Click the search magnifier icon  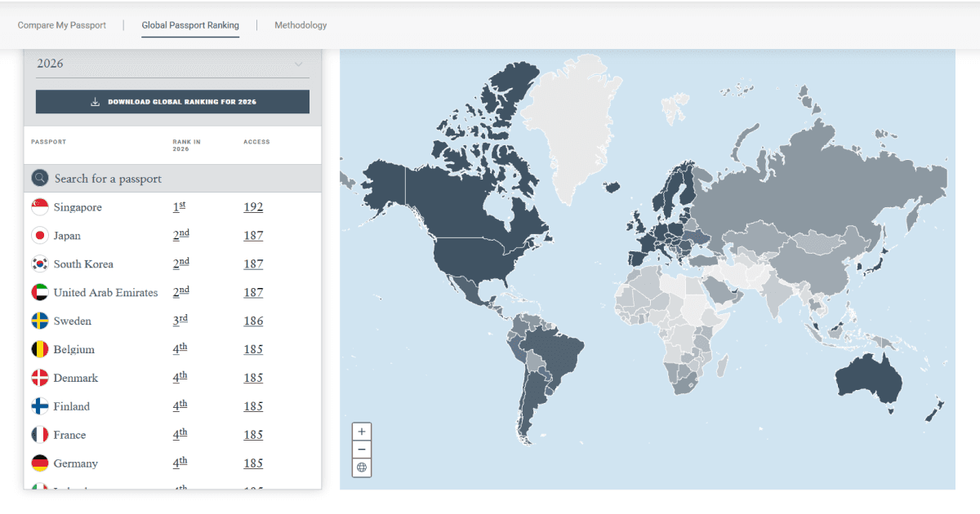pos(39,177)
